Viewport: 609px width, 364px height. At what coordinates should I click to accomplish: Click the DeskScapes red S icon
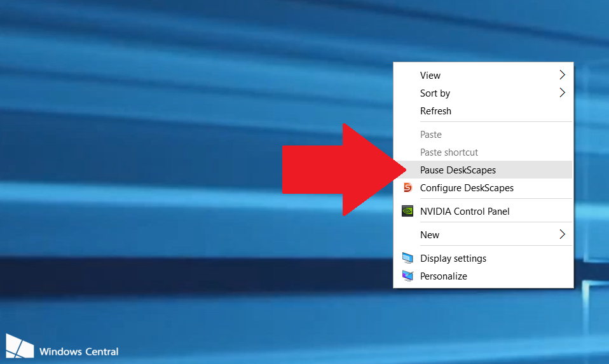coord(407,187)
